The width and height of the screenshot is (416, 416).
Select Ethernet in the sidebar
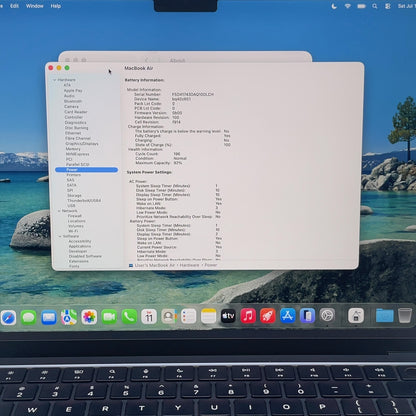(73, 133)
